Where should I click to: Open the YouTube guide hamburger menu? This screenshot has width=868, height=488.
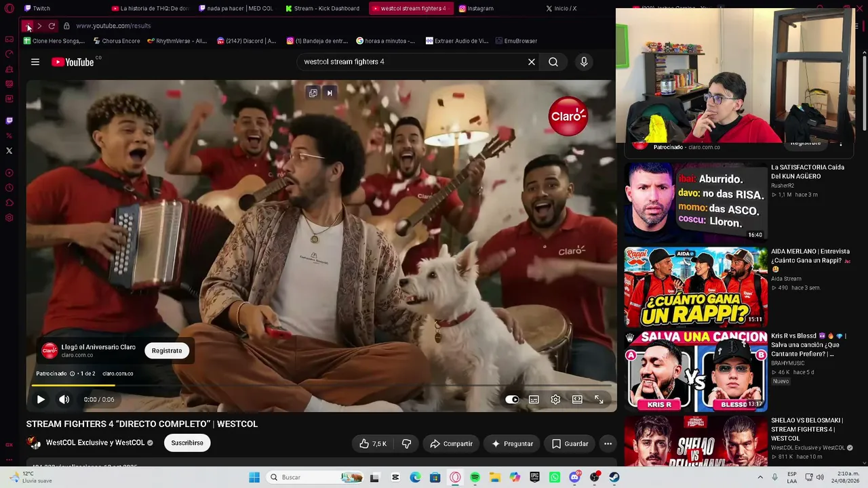pyautogui.click(x=35, y=62)
